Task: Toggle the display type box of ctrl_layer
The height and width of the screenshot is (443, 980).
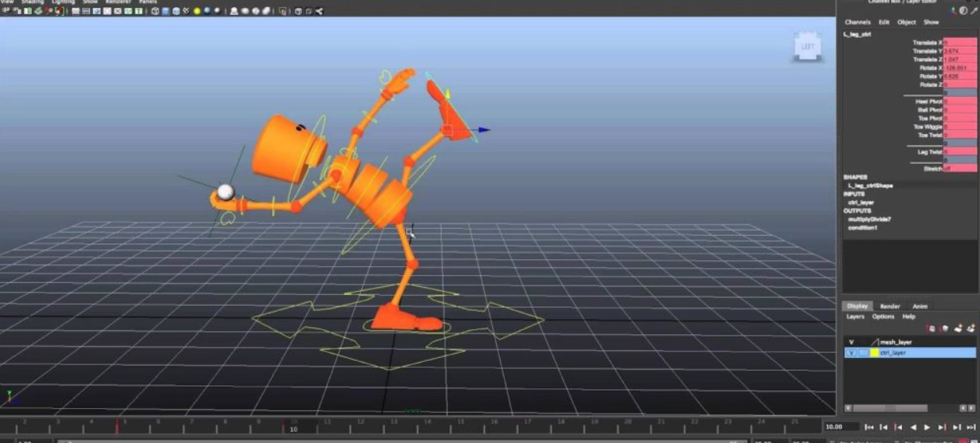Action: (x=863, y=353)
